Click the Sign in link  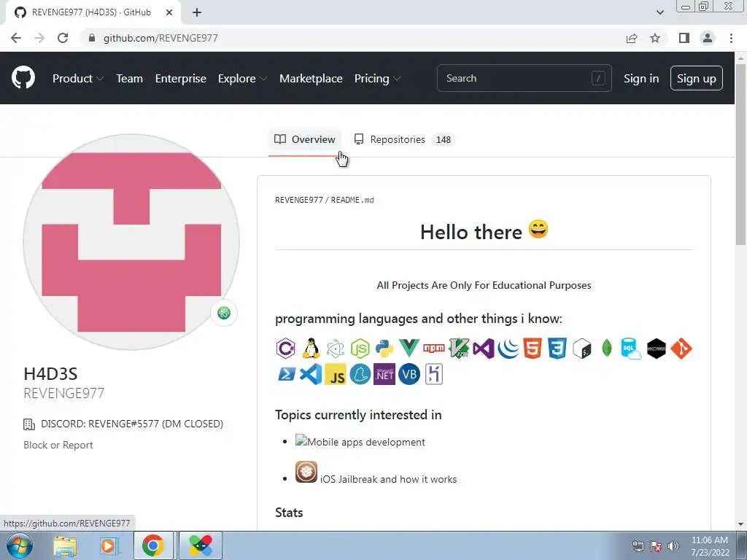click(641, 78)
